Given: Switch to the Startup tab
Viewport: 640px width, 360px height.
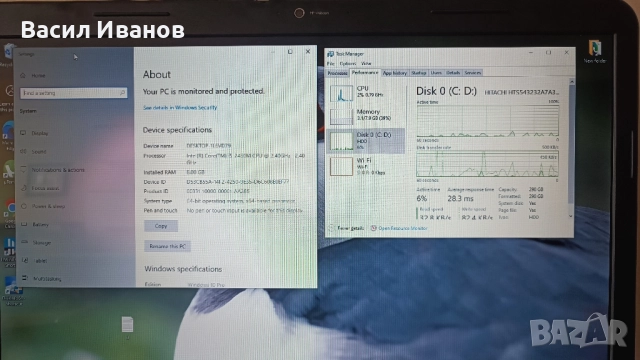Looking at the screenshot, I should [418, 73].
